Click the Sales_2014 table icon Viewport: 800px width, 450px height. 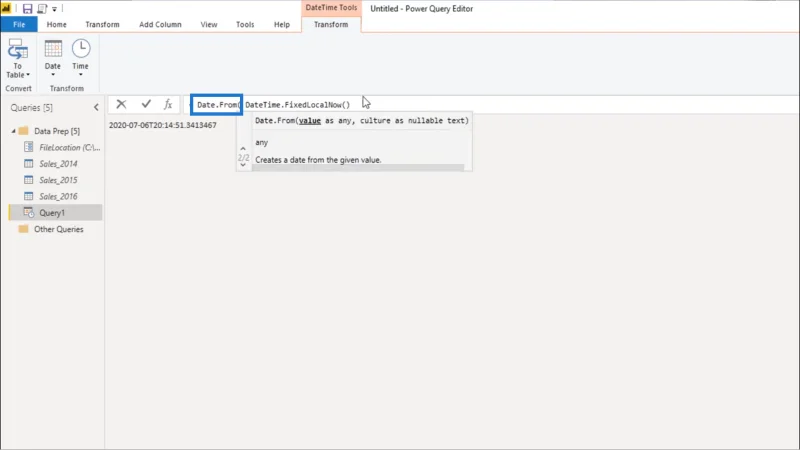(x=29, y=164)
